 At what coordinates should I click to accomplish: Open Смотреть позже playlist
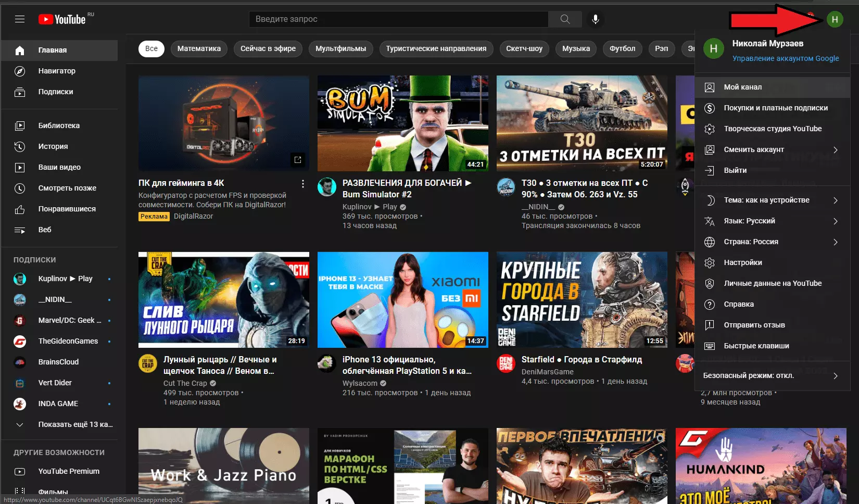click(59, 188)
